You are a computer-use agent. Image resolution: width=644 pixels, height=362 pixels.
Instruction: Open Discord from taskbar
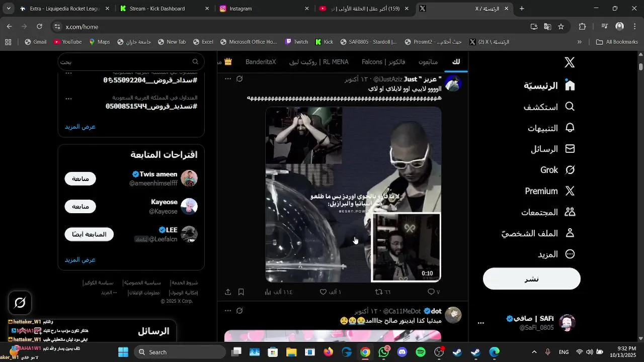[x=402, y=352]
